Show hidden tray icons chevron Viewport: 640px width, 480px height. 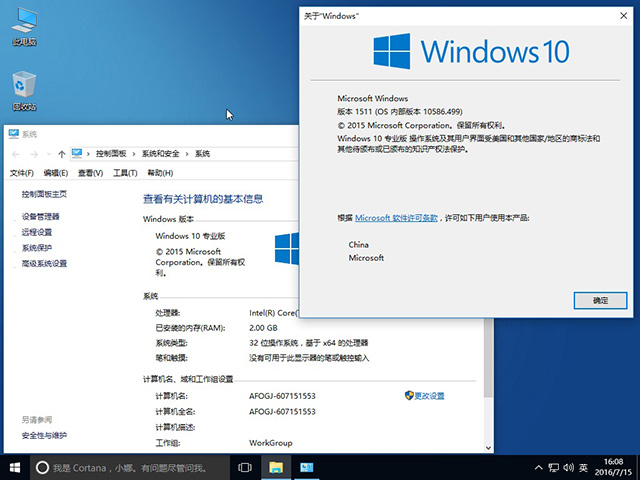coord(539,468)
